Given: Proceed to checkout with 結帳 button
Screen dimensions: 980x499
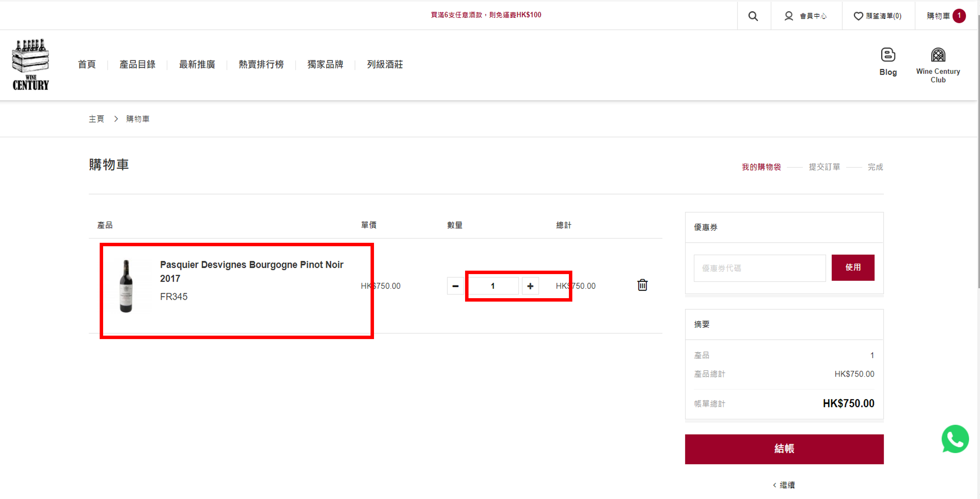Looking at the screenshot, I should [784, 449].
